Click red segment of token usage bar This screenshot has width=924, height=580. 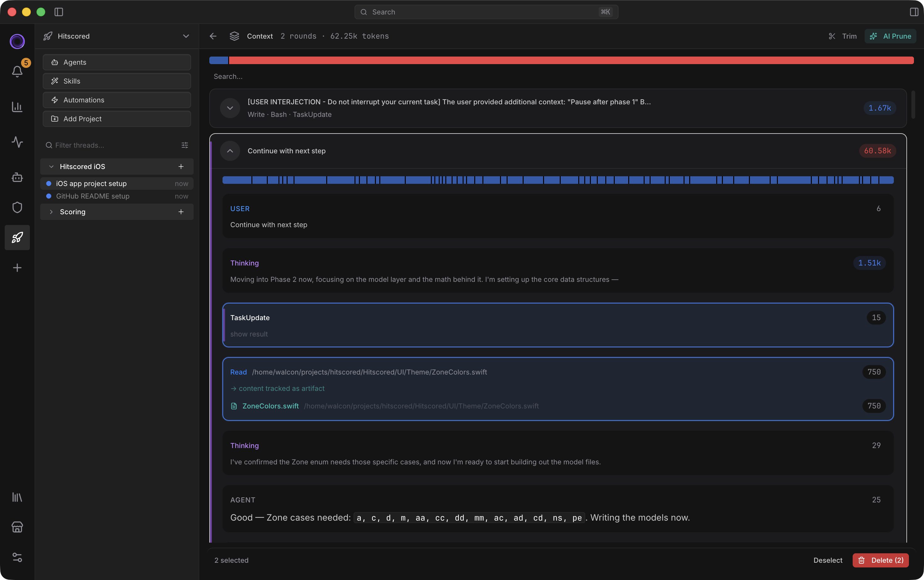(x=571, y=60)
